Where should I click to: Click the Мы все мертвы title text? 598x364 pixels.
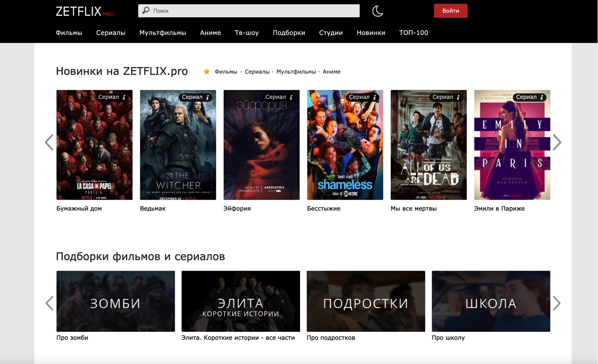[414, 208]
